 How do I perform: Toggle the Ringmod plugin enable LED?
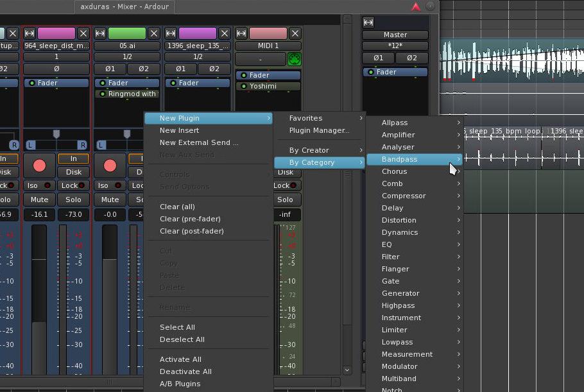(x=101, y=94)
